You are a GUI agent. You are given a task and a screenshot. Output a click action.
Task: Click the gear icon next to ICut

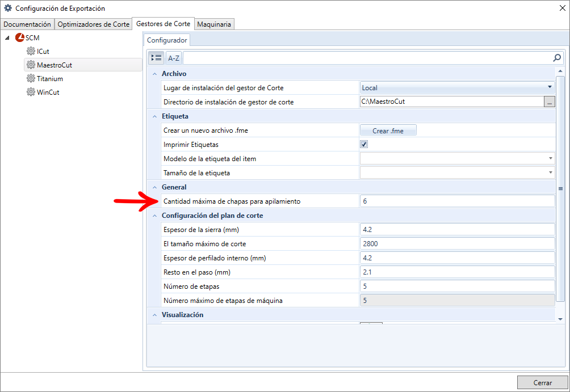coord(31,51)
